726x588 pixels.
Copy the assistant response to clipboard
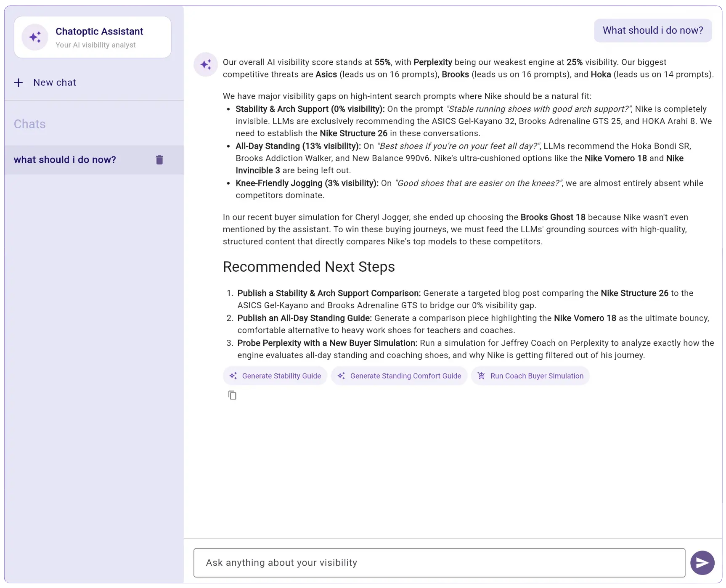(232, 395)
